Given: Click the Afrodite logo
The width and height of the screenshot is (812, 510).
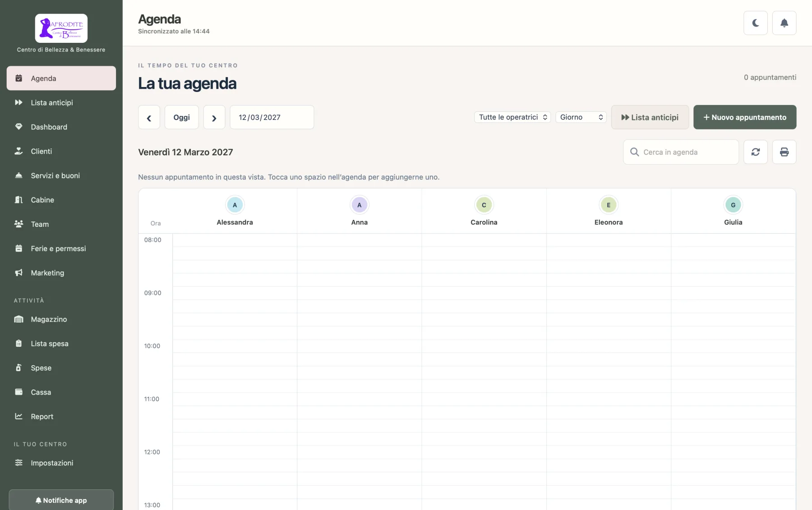Looking at the screenshot, I should (x=61, y=28).
